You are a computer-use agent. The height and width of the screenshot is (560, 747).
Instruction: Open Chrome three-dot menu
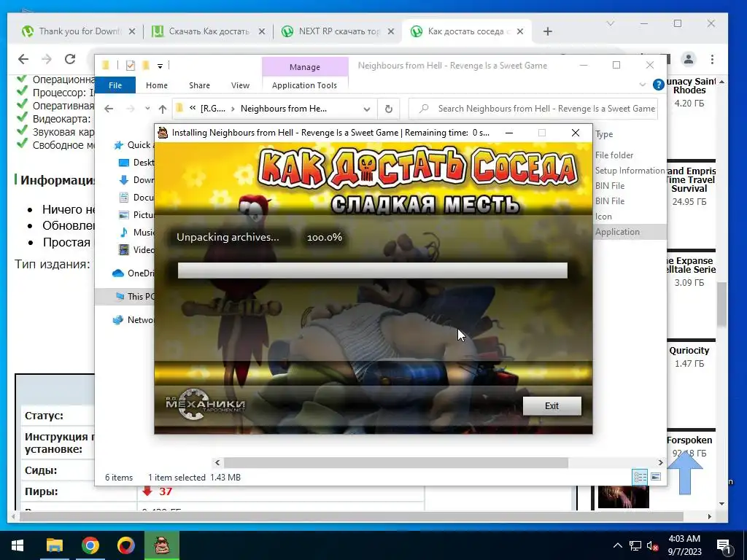[712, 59]
